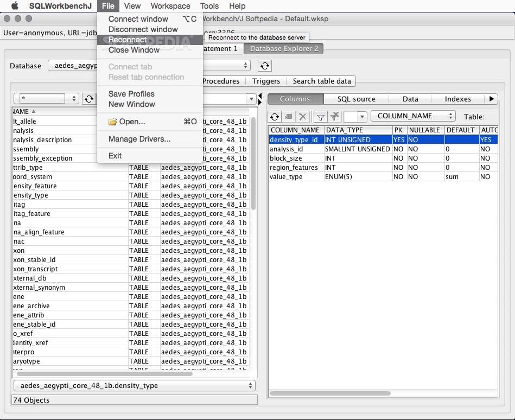Open the Search table data tab
This screenshot has width=515, height=420.
322,81
